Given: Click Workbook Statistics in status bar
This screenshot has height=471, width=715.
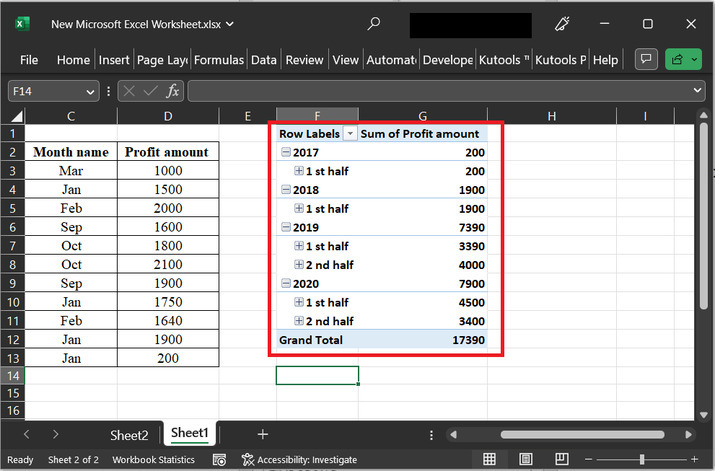Looking at the screenshot, I should [x=153, y=460].
